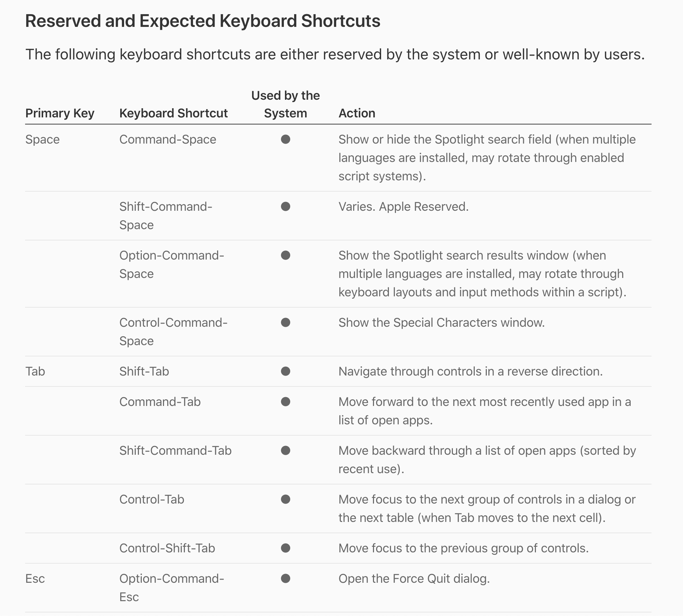
Task: Click the Space primary key cell
Action: [x=42, y=139]
